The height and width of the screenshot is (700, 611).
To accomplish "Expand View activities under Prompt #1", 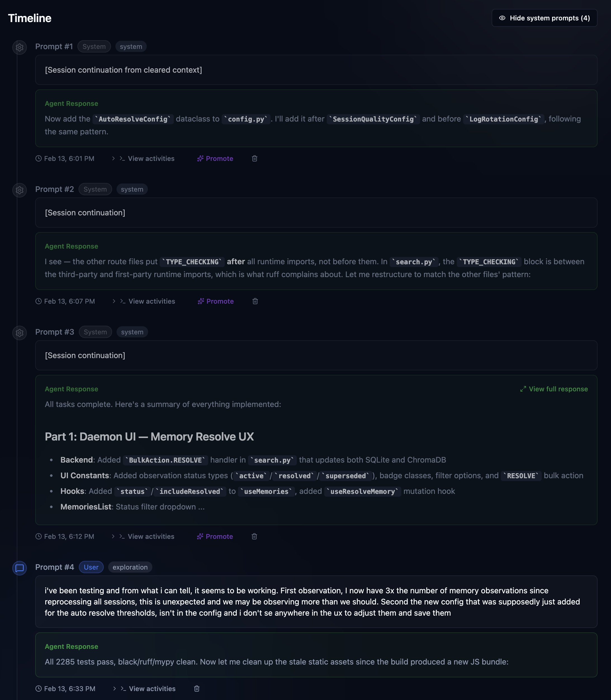I will tap(147, 158).
